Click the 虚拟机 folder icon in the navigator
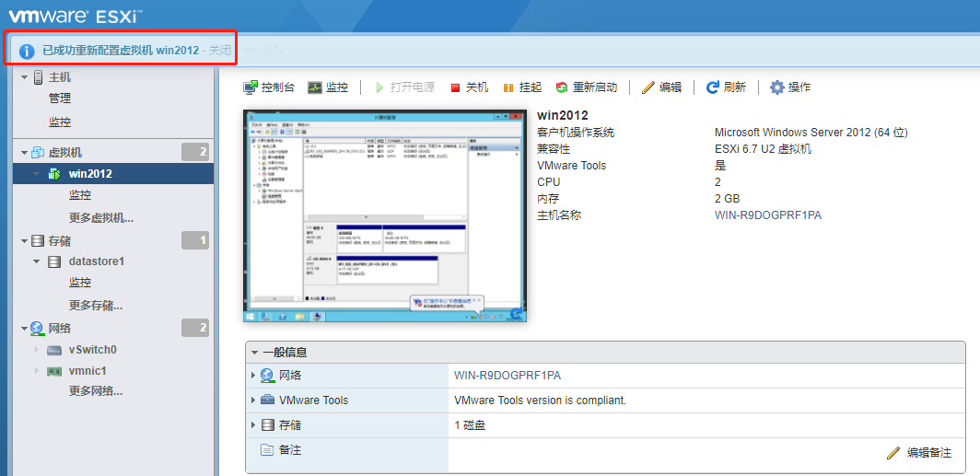980x476 pixels. click(38, 153)
